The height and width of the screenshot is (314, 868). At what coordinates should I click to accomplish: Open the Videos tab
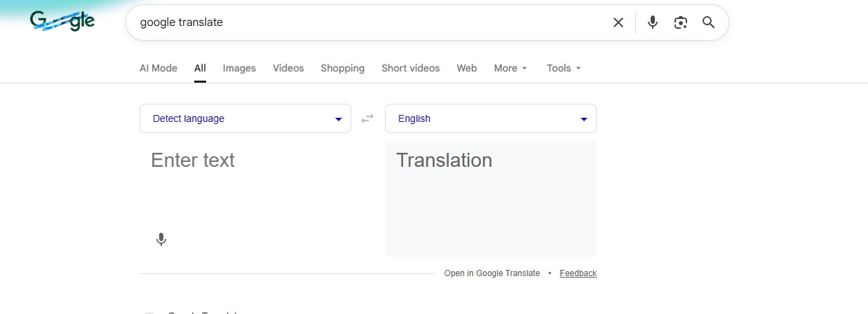[288, 68]
